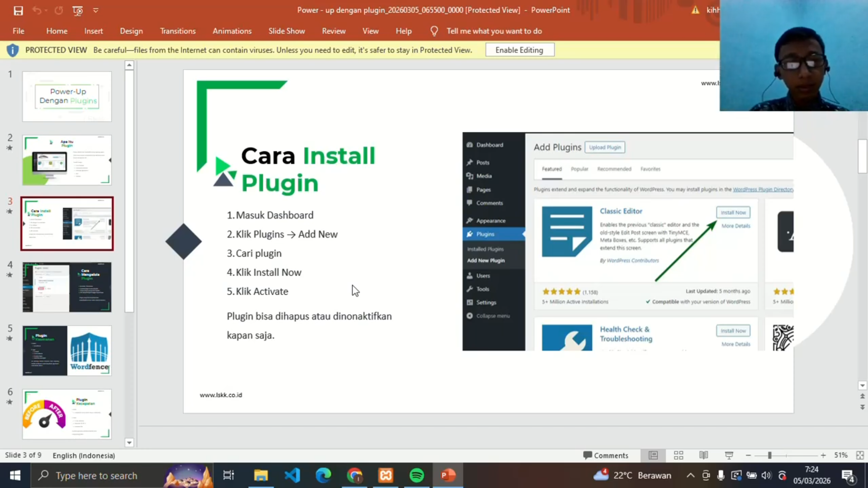Toggle Normal view button in status bar
Image resolution: width=868 pixels, height=488 pixels.
653,455
